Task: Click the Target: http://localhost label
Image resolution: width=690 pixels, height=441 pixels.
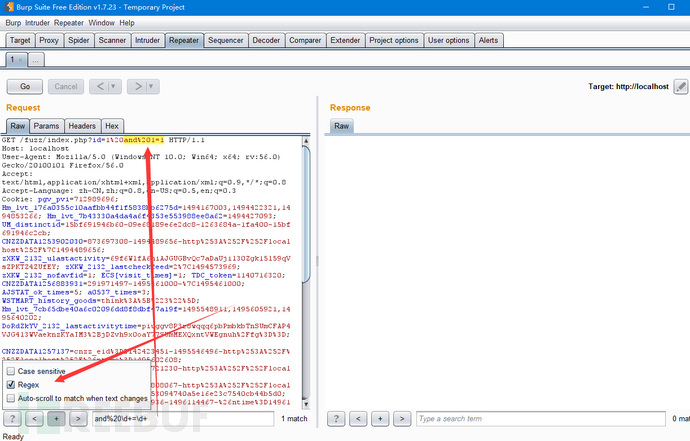Action: (628, 87)
